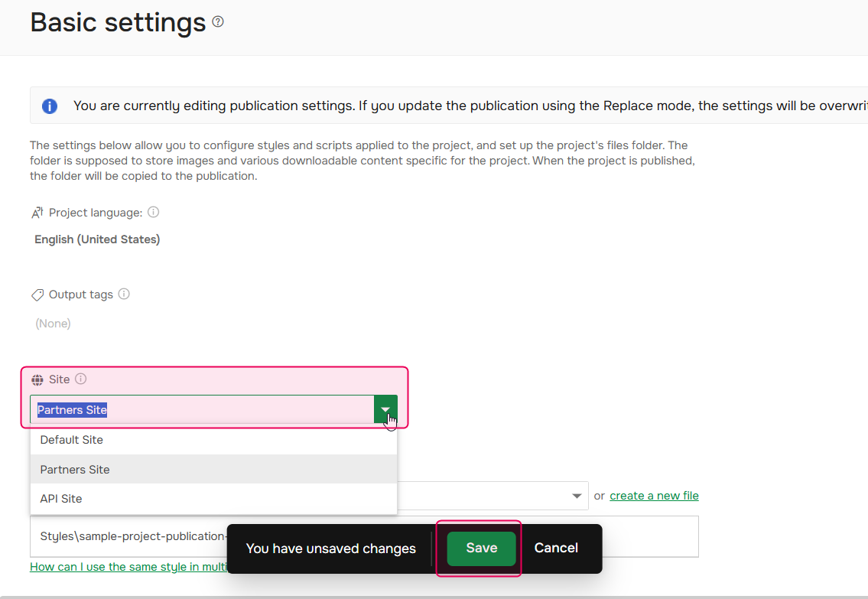Select Default Site from the list
This screenshot has width=868, height=599.
coord(213,440)
